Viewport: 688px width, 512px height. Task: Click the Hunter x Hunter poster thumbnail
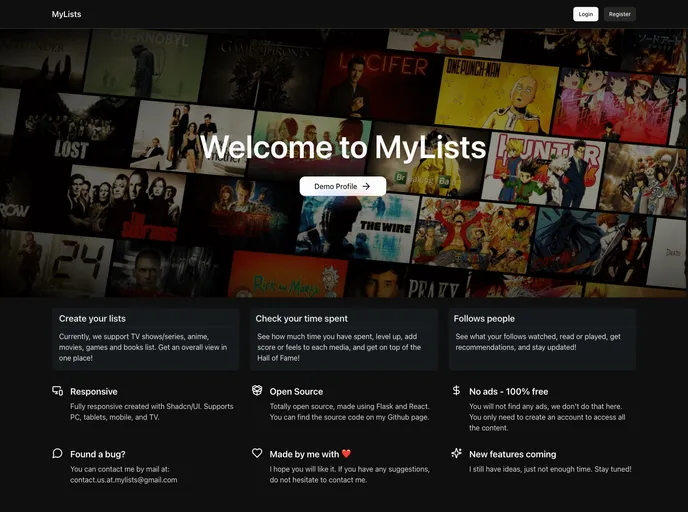point(544,169)
